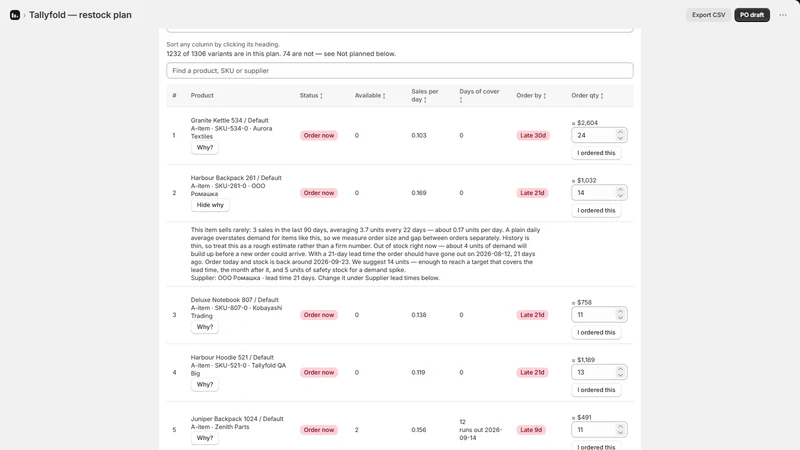This screenshot has width=800, height=450.
Task: Click Order now badge for Harbour Hoodie 521
Action: coord(319,372)
